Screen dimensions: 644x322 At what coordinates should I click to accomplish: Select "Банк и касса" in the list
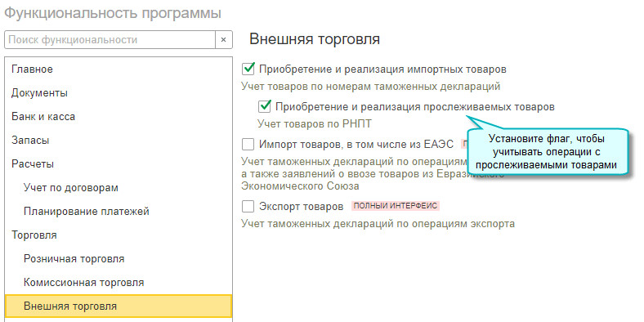click(119, 117)
